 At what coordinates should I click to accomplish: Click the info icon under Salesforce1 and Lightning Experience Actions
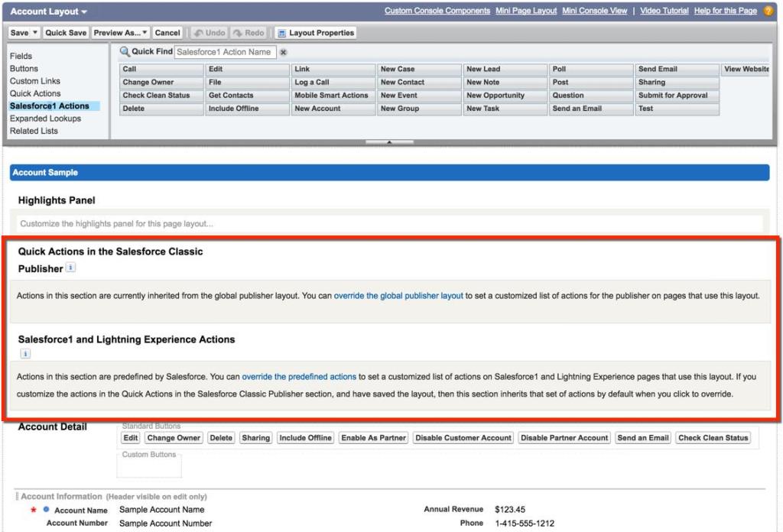click(25, 354)
